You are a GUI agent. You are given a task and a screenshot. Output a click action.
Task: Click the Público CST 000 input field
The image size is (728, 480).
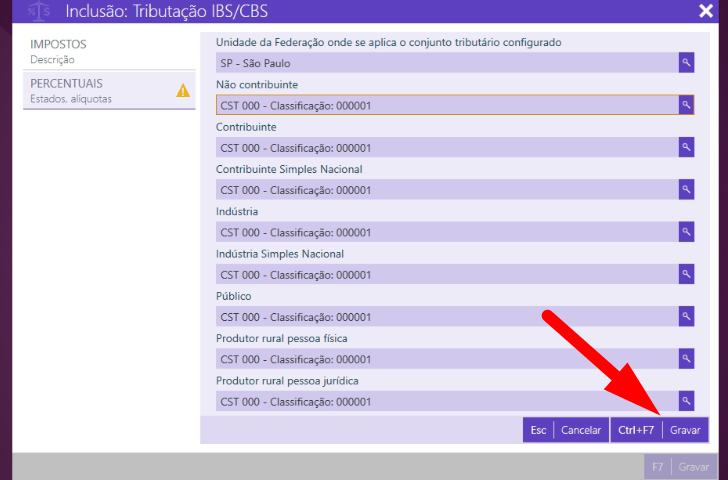click(x=446, y=317)
